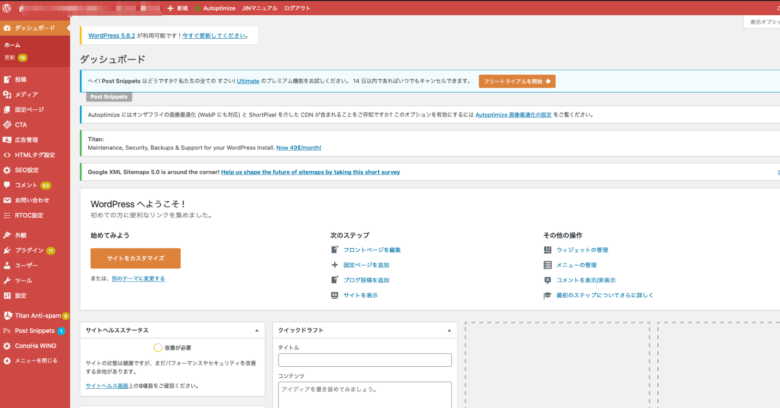Click the menu management icon

click(x=548, y=265)
